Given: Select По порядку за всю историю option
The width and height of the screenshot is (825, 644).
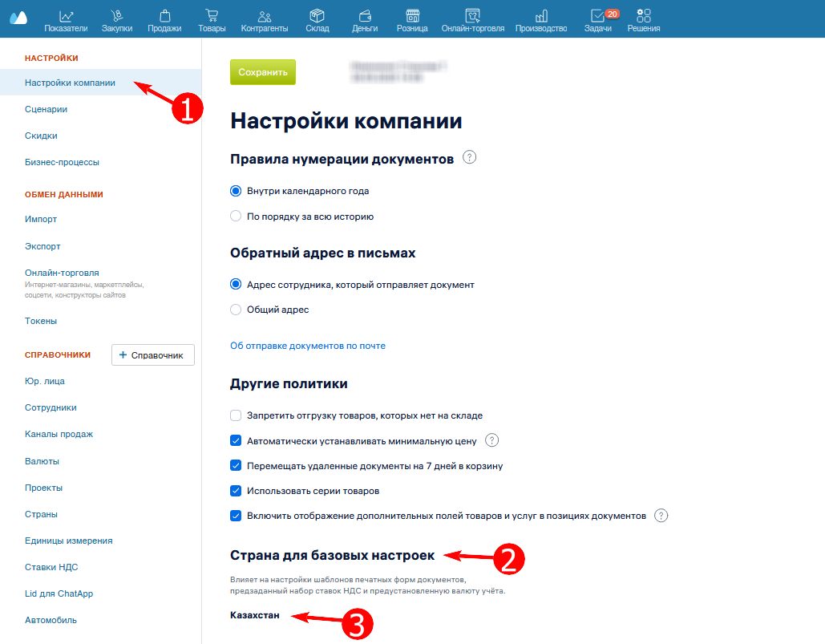Looking at the screenshot, I should 236,217.
